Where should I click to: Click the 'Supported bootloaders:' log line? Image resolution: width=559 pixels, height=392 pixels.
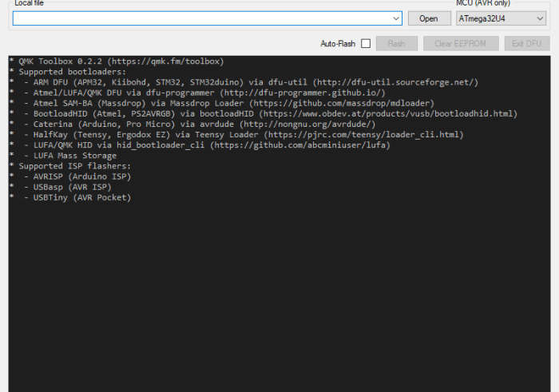pos(68,72)
